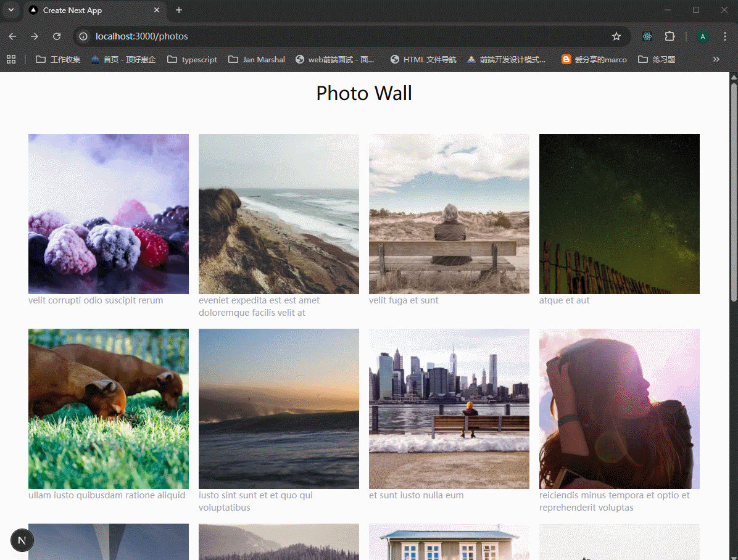Open the Extensions puzzle icon
738x560 pixels.
pyautogui.click(x=670, y=36)
